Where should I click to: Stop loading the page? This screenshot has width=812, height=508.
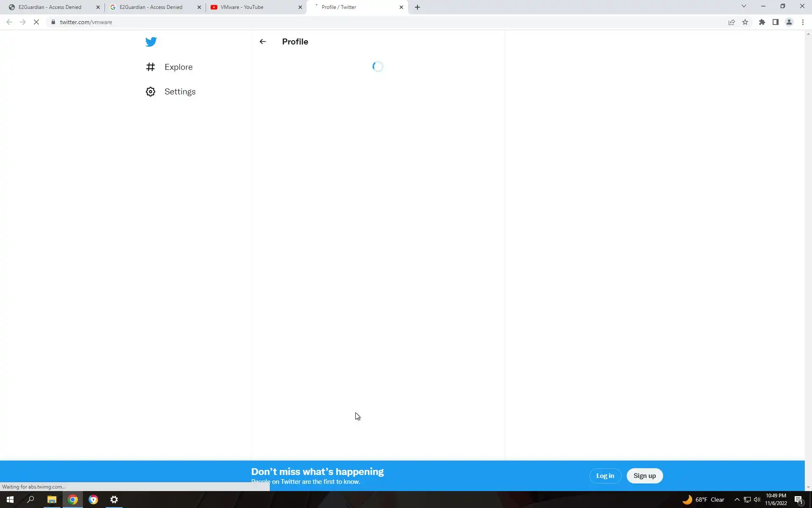pos(36,22)
